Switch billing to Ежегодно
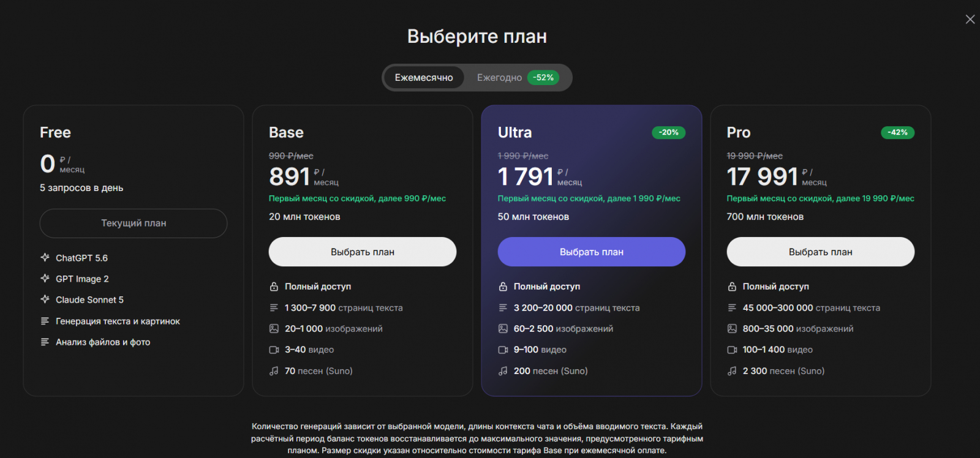Viewport: 980px width, 458px height. (x=499, y=78)
